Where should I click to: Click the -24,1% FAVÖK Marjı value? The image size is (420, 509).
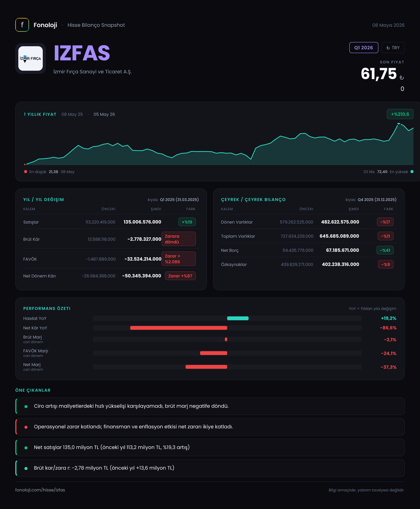(388, 353)
